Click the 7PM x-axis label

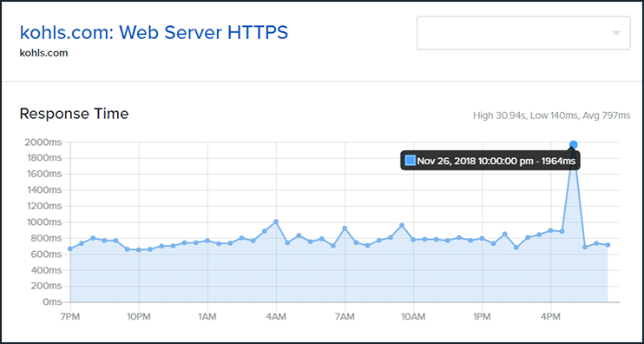pos(70,317)
